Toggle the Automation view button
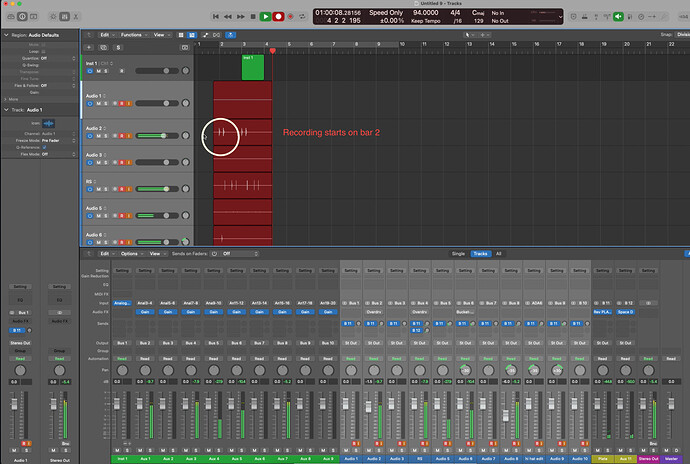Screen dimensions: 690x464 tap(205, 35)
